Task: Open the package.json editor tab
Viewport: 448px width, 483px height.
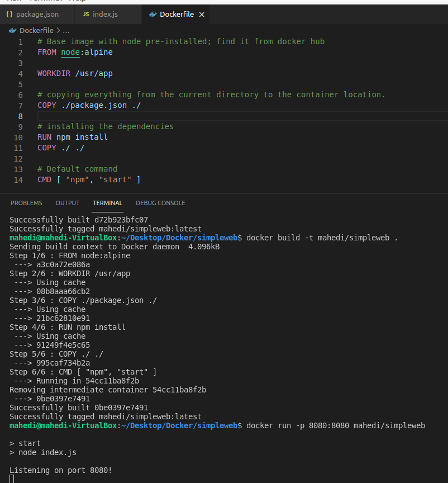Action: [37, 14]
